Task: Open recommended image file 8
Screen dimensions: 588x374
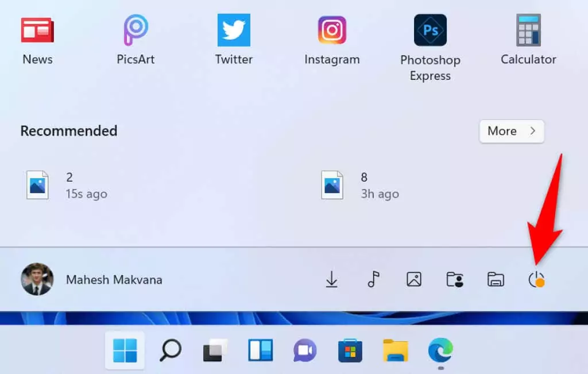Action: 361,186
